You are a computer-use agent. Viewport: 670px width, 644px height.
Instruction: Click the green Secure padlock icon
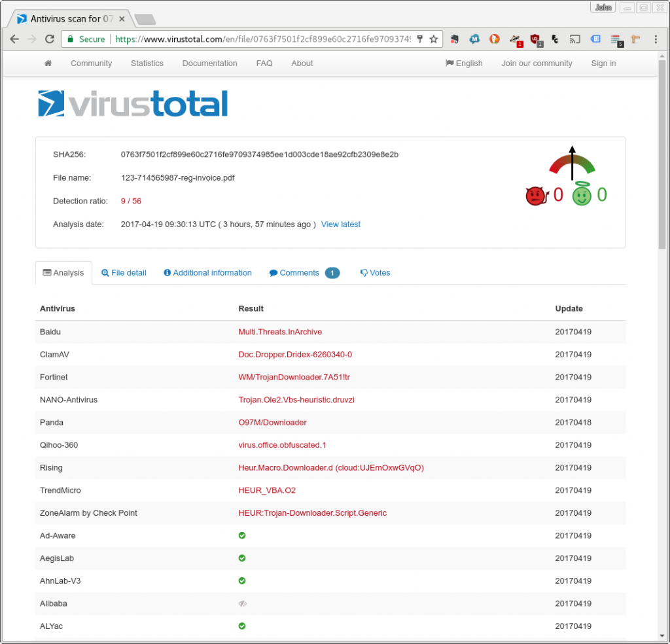click(x=71, y=39)
